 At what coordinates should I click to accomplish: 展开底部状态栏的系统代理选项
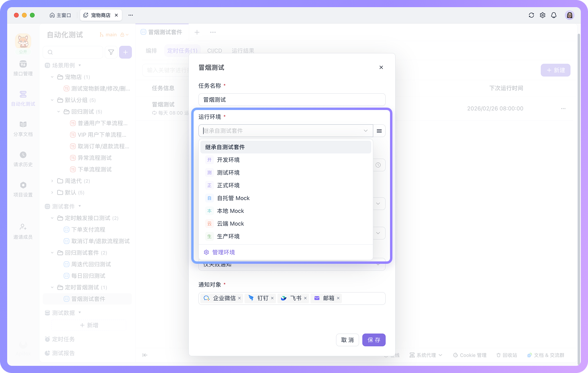point(425,355)
